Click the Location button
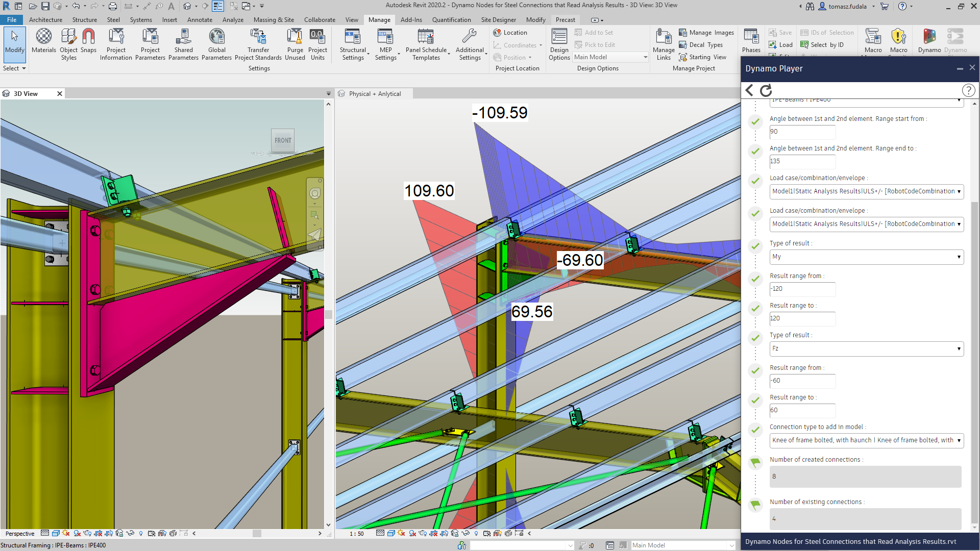The width and height of the screenshot is (980, 551). click(510, 33)
